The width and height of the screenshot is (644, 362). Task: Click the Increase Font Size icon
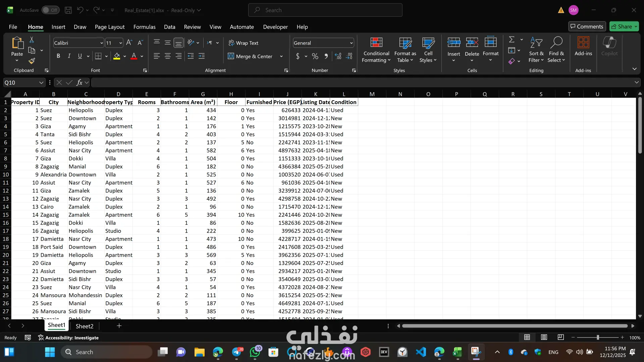pyautogui.click(x=129, y=43)
